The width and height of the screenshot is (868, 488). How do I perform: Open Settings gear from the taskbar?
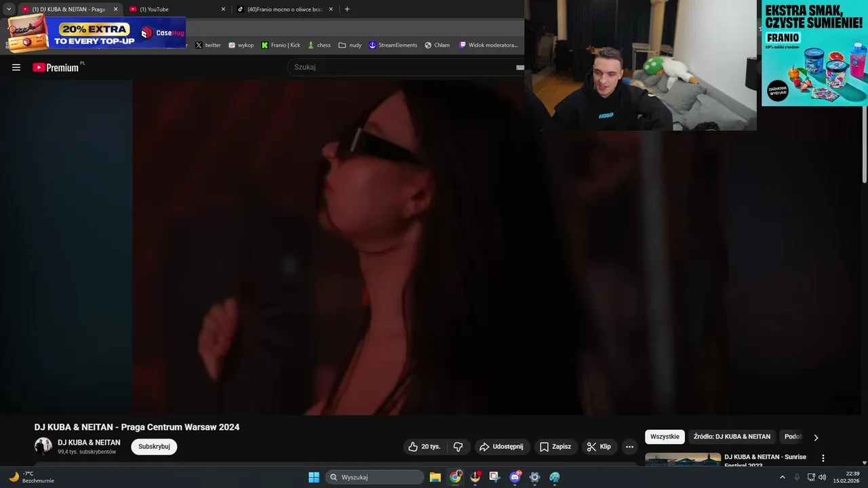pyautogui.click(x=534, y=477)
